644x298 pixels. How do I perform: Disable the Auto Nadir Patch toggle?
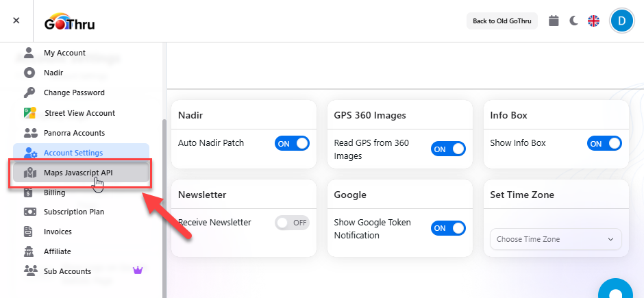[x=292, y=143]
